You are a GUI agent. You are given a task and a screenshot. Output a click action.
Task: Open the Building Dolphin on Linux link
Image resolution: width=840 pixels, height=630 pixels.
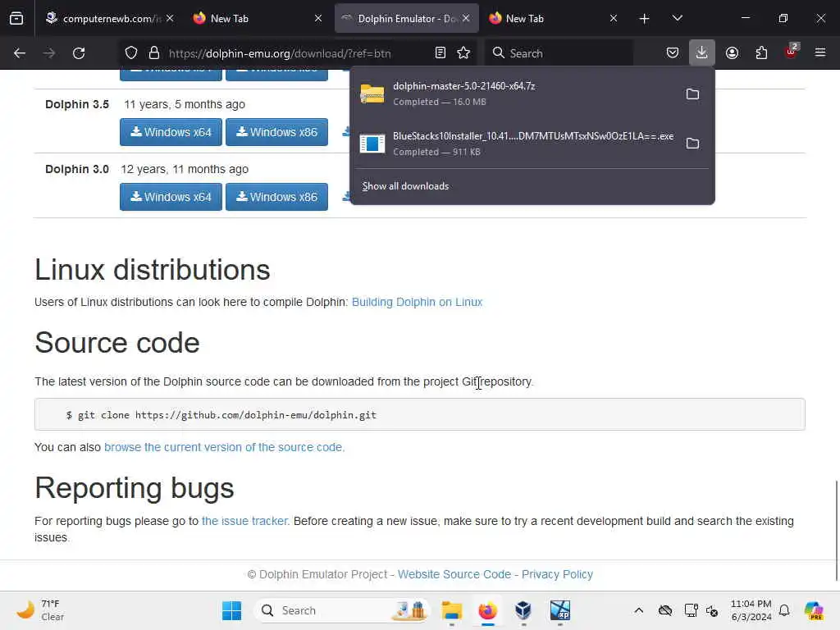click(417, 302)
